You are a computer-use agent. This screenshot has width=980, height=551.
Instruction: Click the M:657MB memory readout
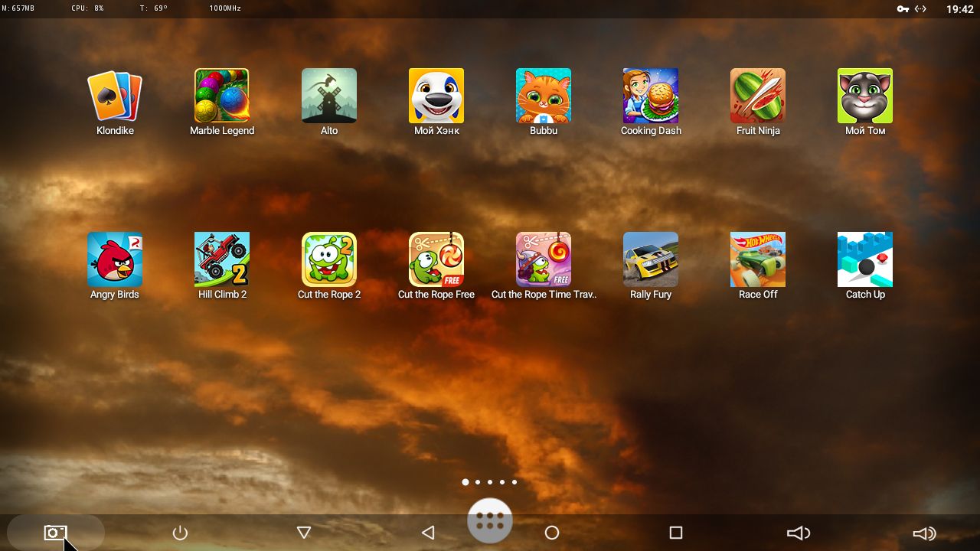point(18,8)
